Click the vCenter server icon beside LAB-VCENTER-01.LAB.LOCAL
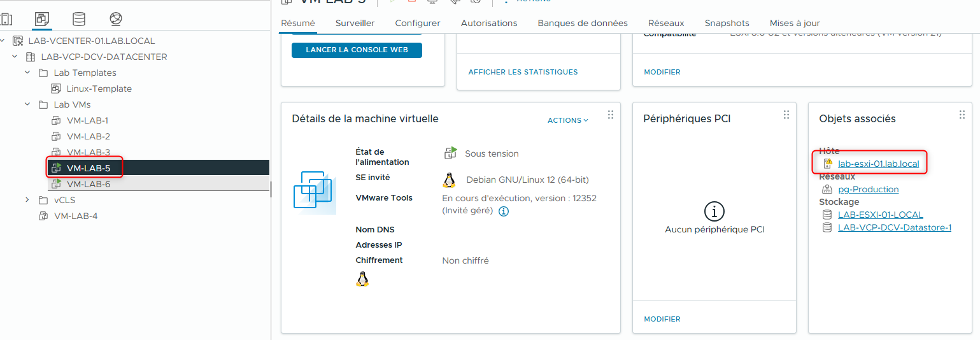Screen dimensions: 980x340 coord(18,41)
